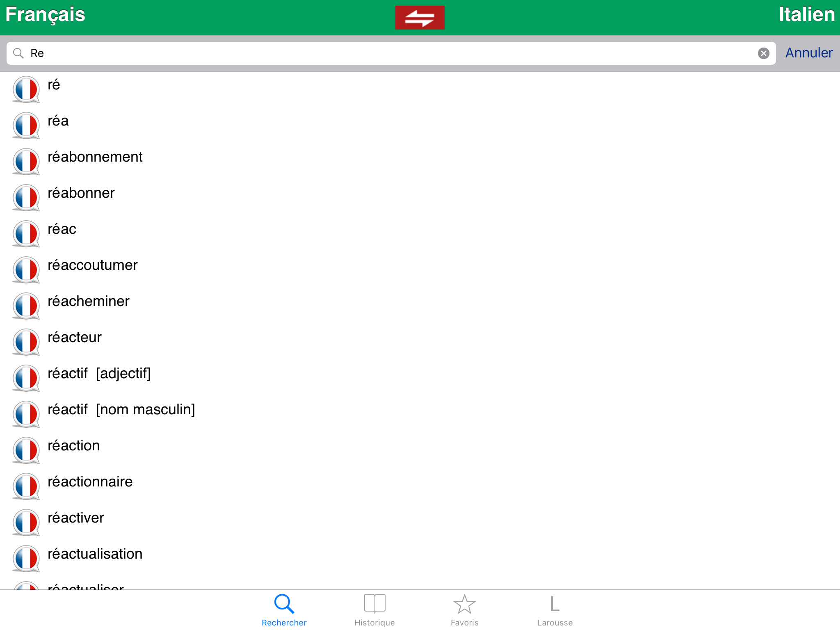Select the word réactionnaire
840x630 pixels.
tap(90, 482)
